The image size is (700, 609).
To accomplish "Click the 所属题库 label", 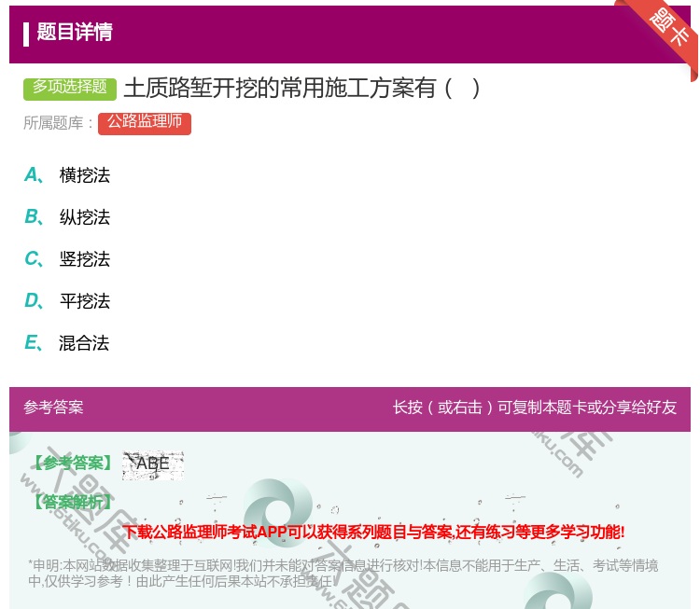I will [58, 123].
